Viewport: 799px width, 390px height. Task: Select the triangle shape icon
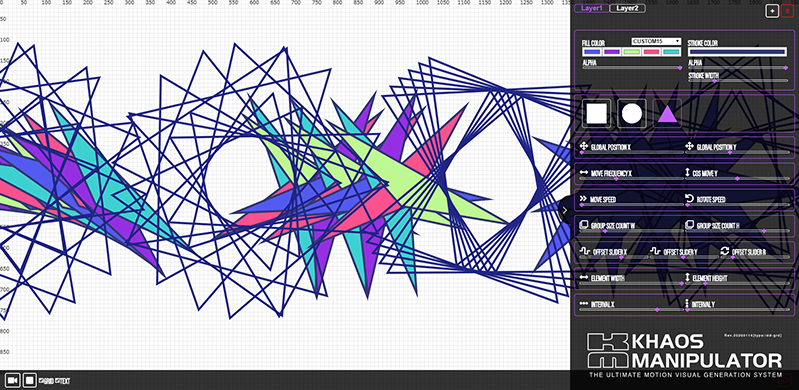click(667, 114)
